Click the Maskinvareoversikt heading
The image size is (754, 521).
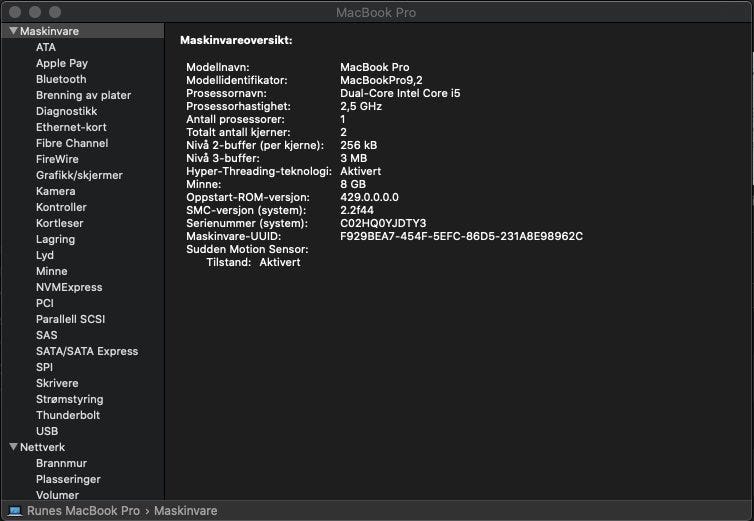click(236, 40)
